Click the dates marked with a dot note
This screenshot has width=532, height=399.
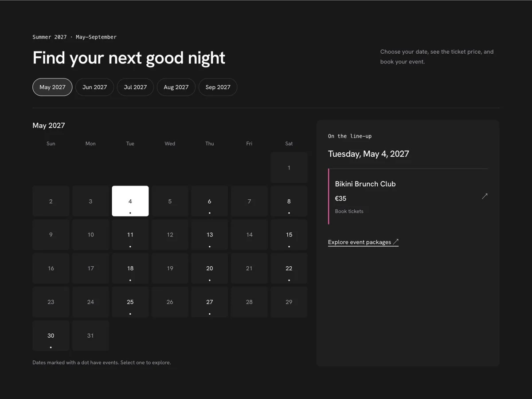point(102,363)
